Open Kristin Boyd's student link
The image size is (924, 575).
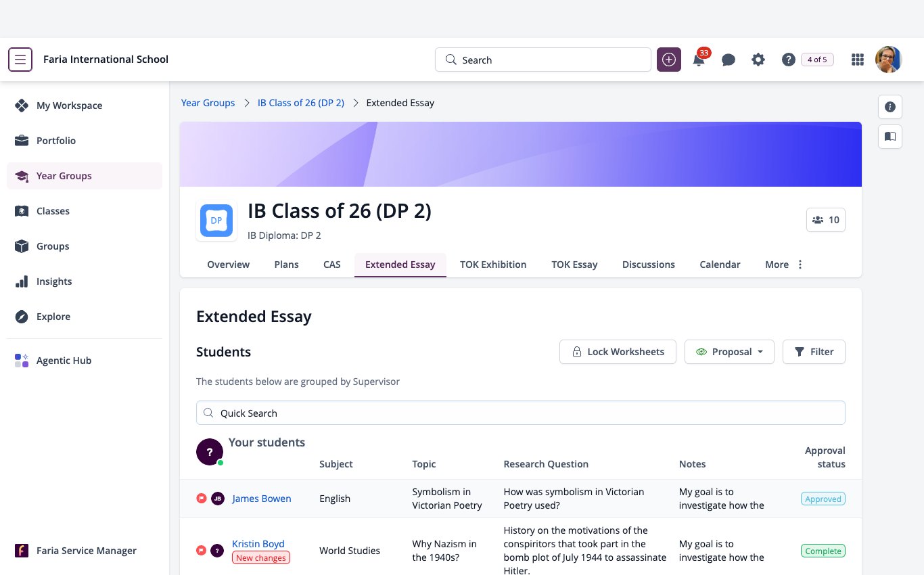(258, 544)
